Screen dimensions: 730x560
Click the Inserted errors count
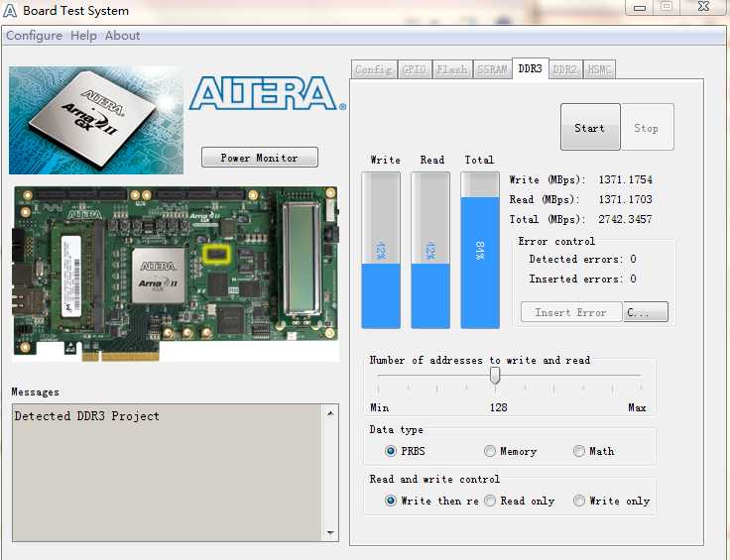[633, 279]
